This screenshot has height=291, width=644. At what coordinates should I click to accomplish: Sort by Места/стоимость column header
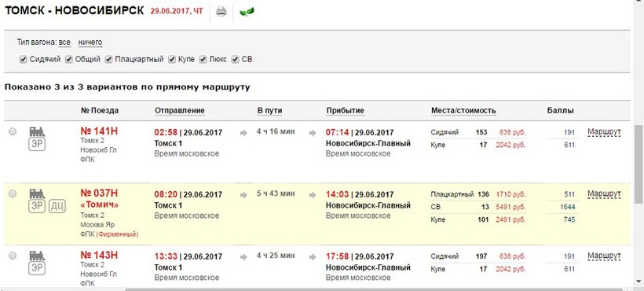click(463, 111)
